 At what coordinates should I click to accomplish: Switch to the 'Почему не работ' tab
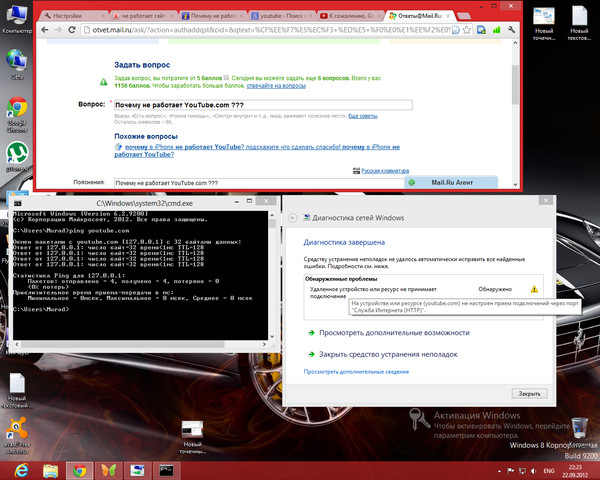point(212,16)
